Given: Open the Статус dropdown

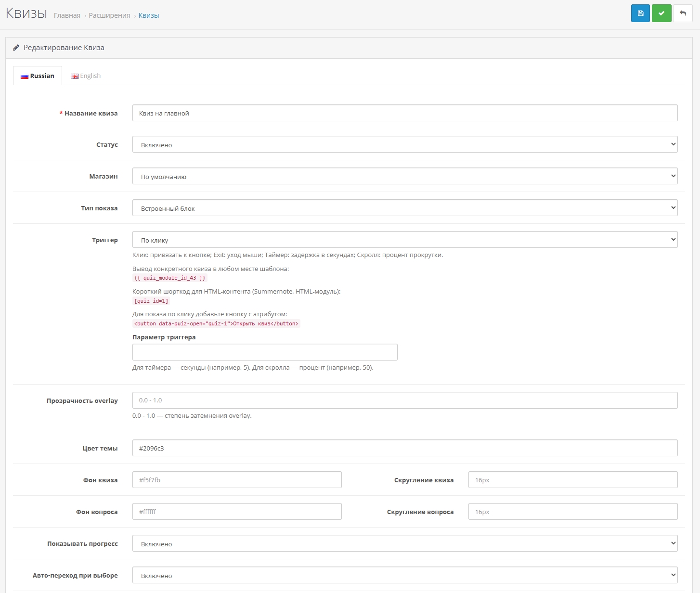Looking at the screenshot, I should [404, 144].
